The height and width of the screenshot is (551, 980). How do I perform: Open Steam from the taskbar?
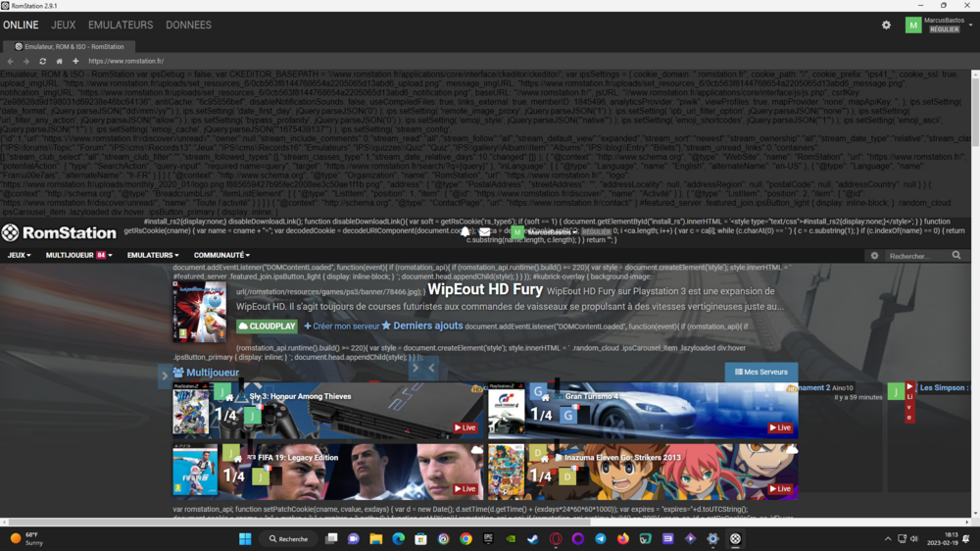533,539
